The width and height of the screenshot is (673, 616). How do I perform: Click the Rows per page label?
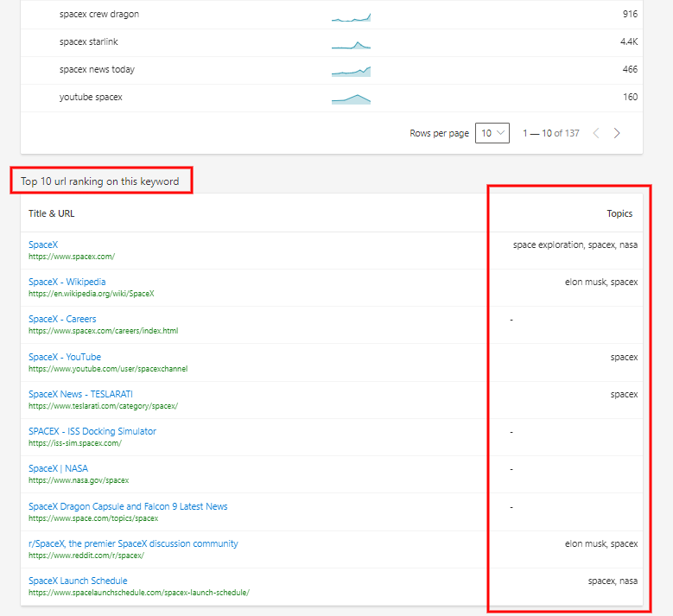(439, 134)
